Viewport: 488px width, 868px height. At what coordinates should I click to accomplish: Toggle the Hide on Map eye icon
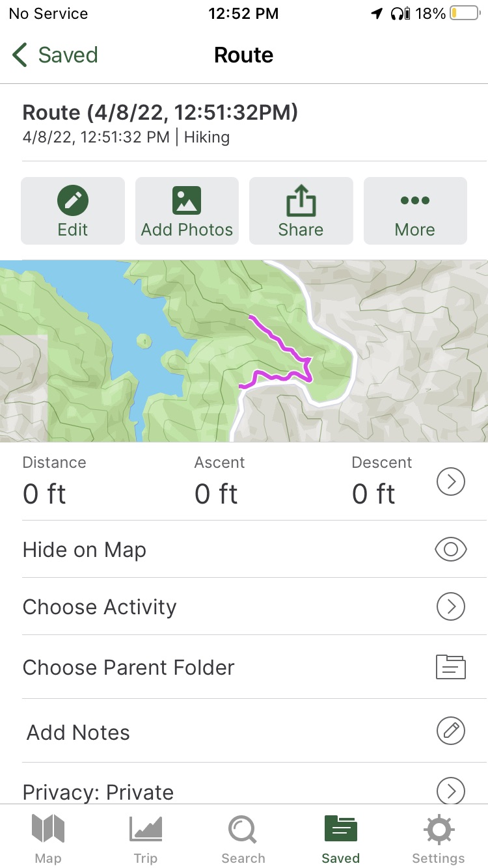tap(450, 550)
